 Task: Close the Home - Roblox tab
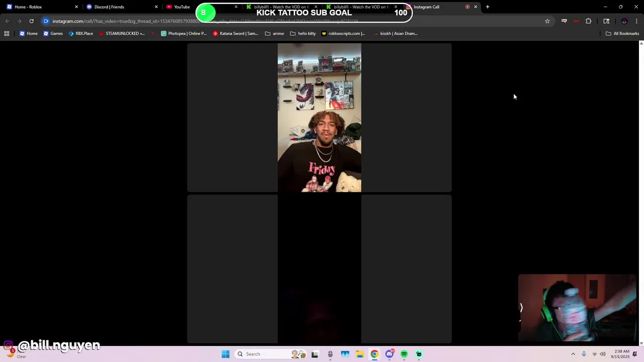[x=76, y=7]
